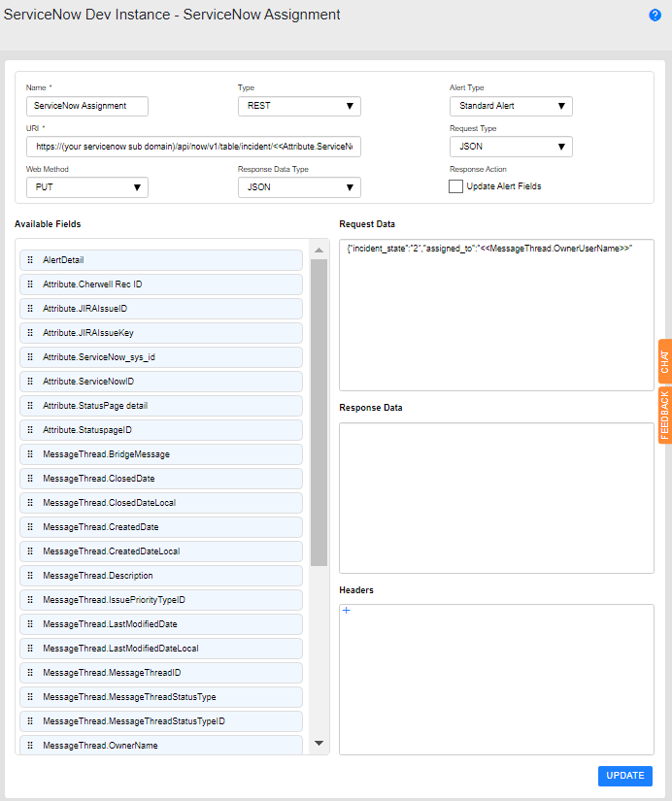Open the Response Data Type dropdown
This screenshot has height=801, width=672.
pos(299,187)
